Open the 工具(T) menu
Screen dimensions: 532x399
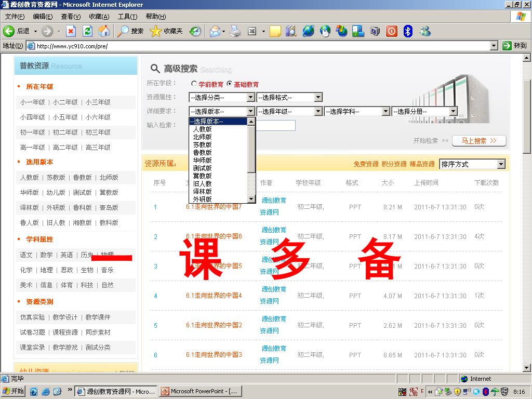point(128,16)
